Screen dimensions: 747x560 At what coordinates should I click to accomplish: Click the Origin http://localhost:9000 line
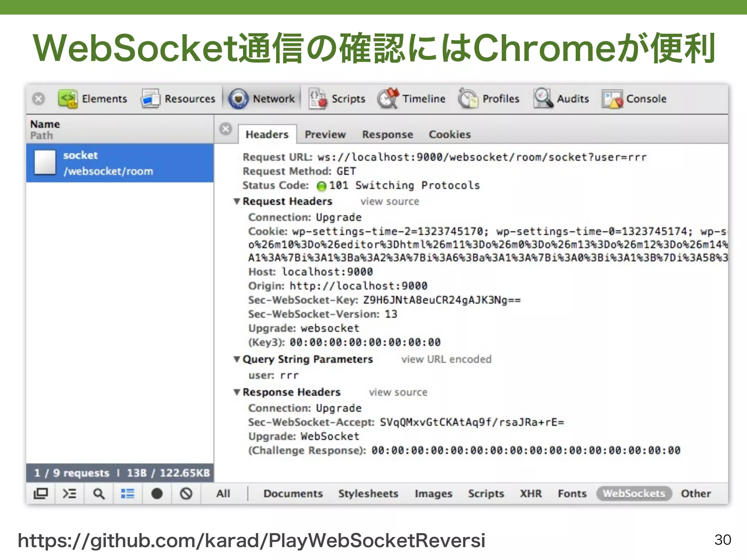(338, 286)
